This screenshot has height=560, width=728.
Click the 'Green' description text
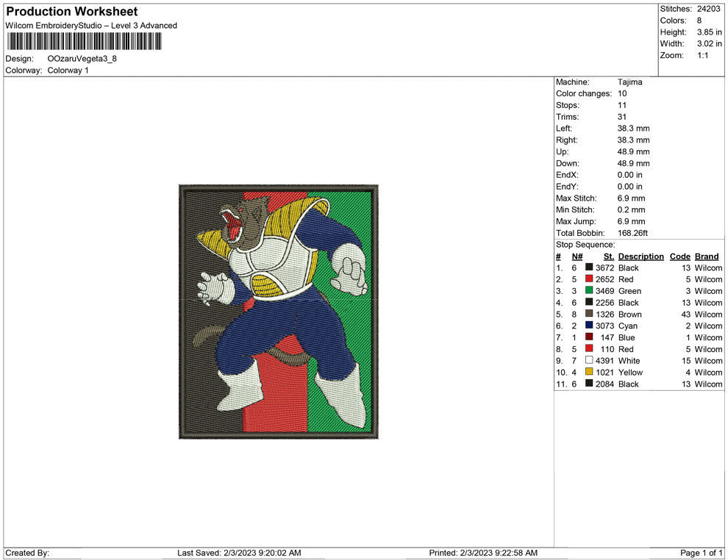point(629,291)
